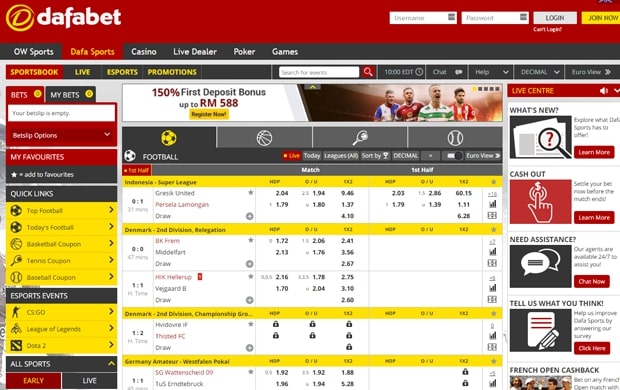620x390 pixels.
Task: Select the football sport tab icon
Action: click(x=169, y=138)
